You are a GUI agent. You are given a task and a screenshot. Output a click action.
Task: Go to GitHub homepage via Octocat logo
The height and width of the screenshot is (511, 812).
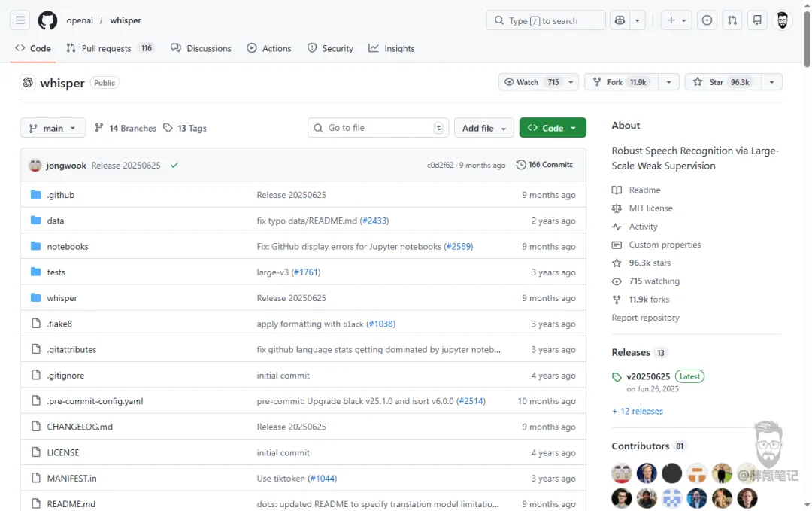point(47,20)
